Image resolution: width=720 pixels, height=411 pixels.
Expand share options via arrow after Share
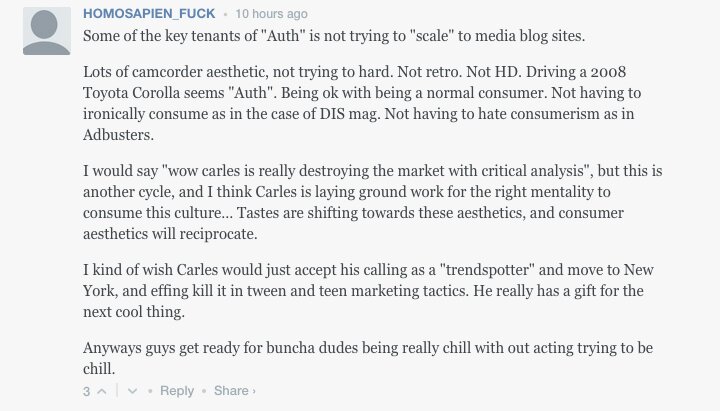(x=254, y=391)
